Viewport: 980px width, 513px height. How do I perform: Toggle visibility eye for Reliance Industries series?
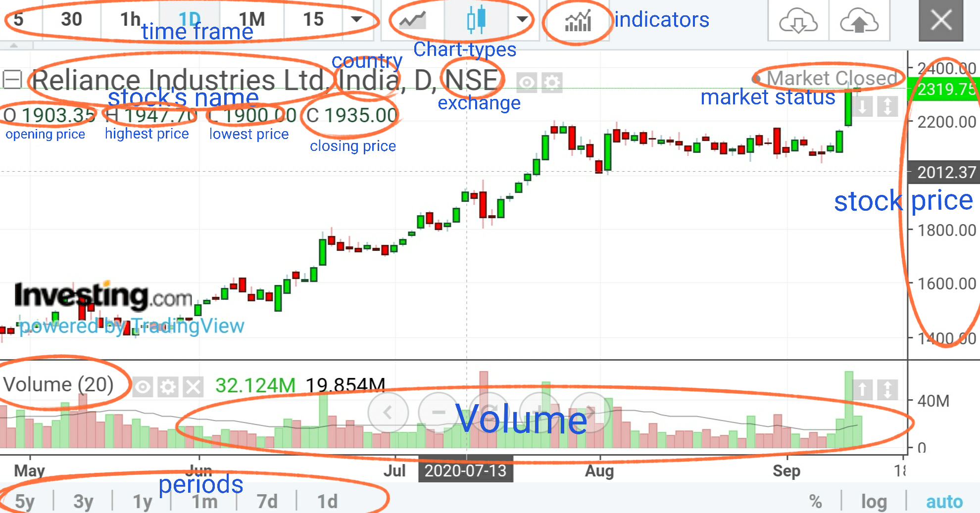(527, 82)
